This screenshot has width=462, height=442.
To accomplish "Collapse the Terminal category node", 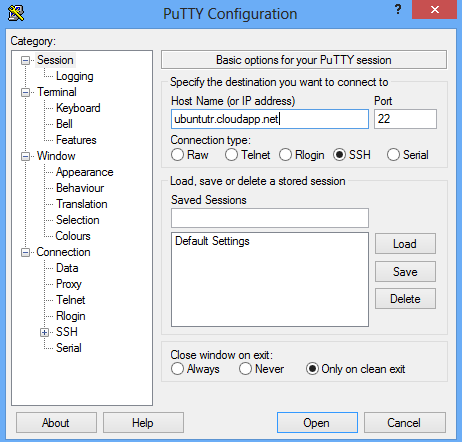I will click(x=25, y=92).
